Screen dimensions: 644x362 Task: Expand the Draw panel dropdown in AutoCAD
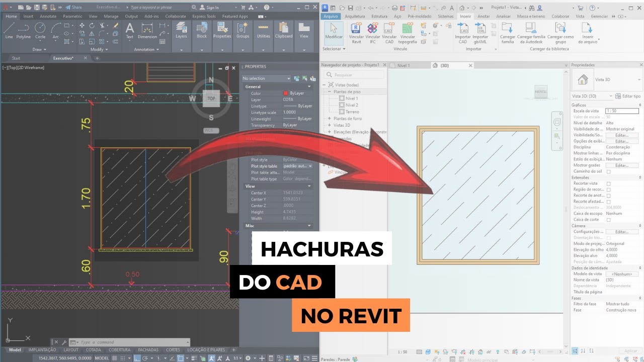[x=39, y=49]
